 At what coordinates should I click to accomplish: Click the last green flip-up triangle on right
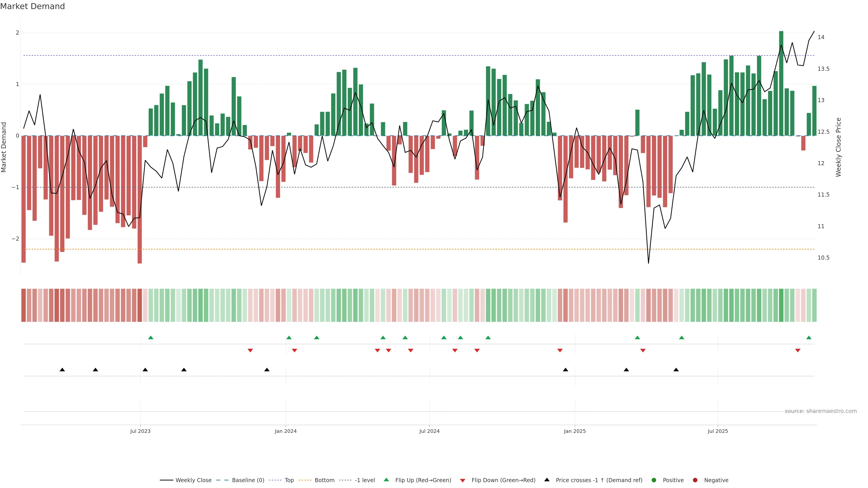(809, 338)
